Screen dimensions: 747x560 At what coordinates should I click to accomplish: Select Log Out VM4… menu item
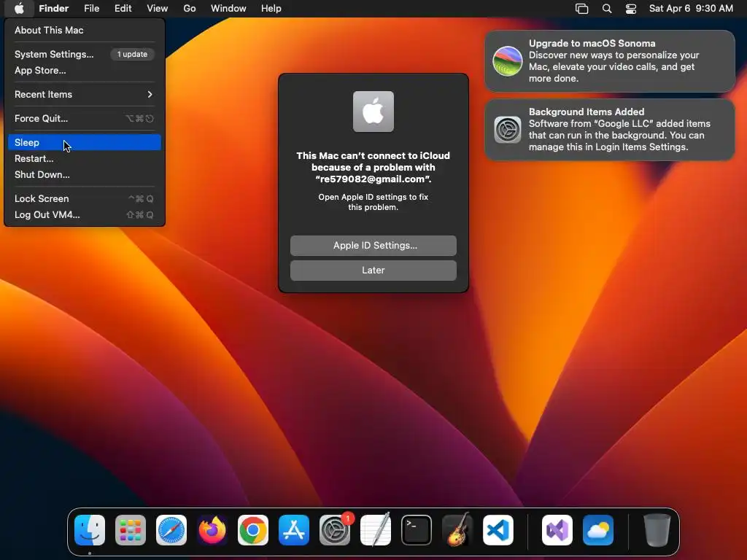pos(85,215)
